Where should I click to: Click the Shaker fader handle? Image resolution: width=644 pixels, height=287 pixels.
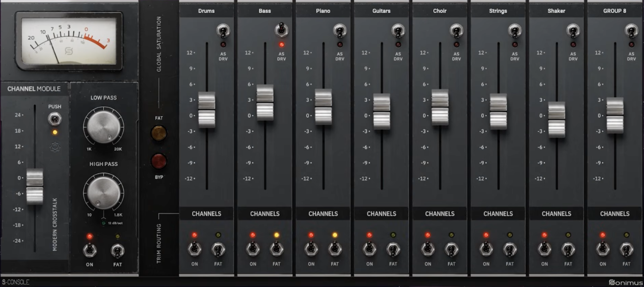(x=556, y=120)
